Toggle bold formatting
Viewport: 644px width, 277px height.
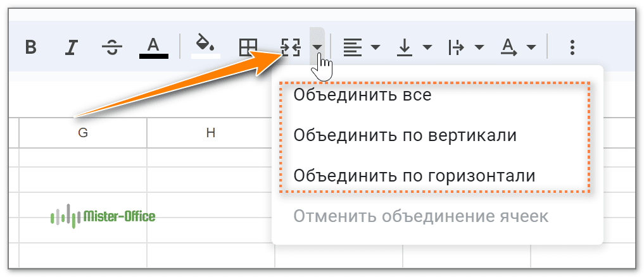pyautogui.click(x=30, y=47)
